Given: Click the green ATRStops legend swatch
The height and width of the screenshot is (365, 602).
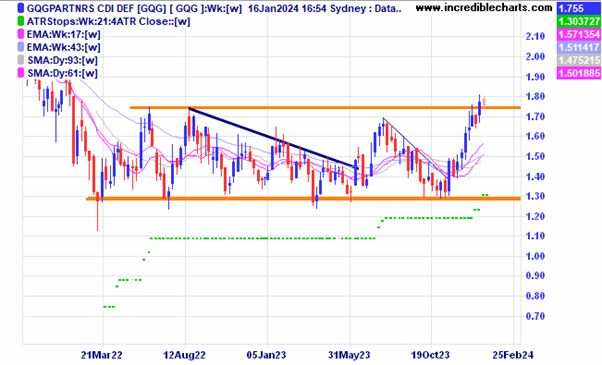Looking at the screenshot, I should pyautogui.click(x=21, y=21).
